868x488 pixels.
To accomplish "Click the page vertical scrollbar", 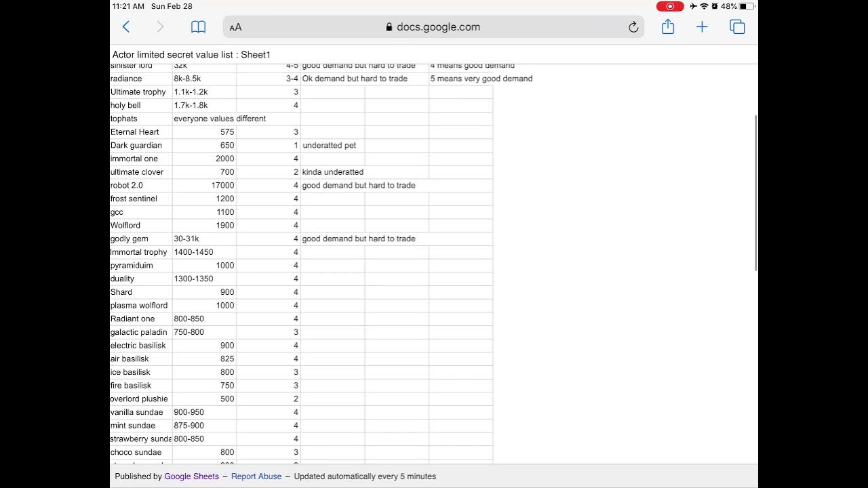I will click(x=755, y=193).
